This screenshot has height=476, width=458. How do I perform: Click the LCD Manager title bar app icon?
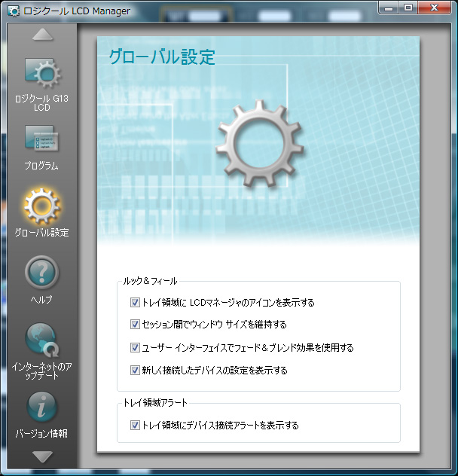[14, 11]
